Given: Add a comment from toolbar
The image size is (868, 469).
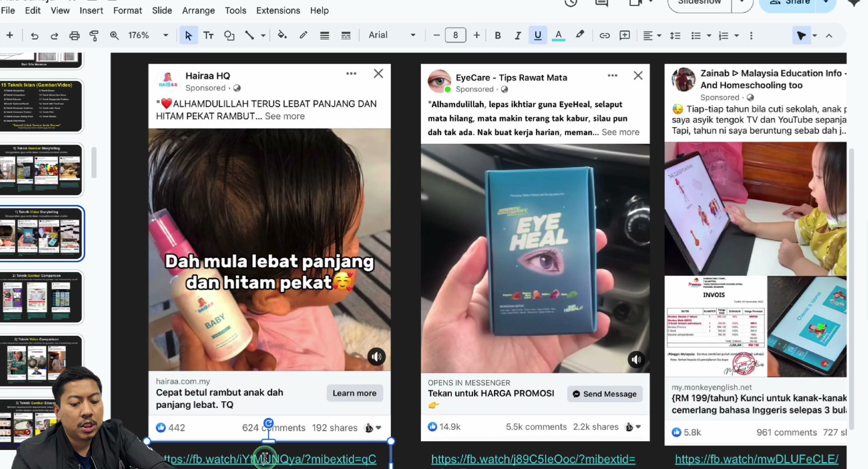Looking at the screenshot, I should coord(625,36).
